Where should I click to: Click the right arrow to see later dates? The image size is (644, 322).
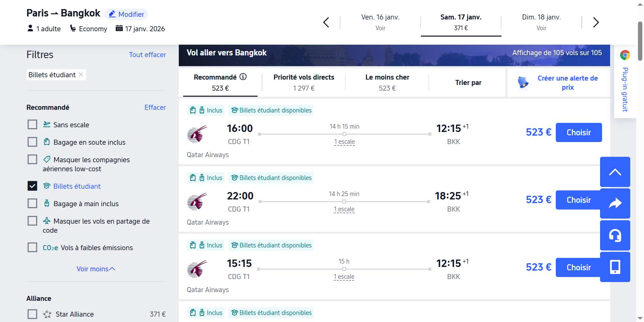tap(596, 22)
